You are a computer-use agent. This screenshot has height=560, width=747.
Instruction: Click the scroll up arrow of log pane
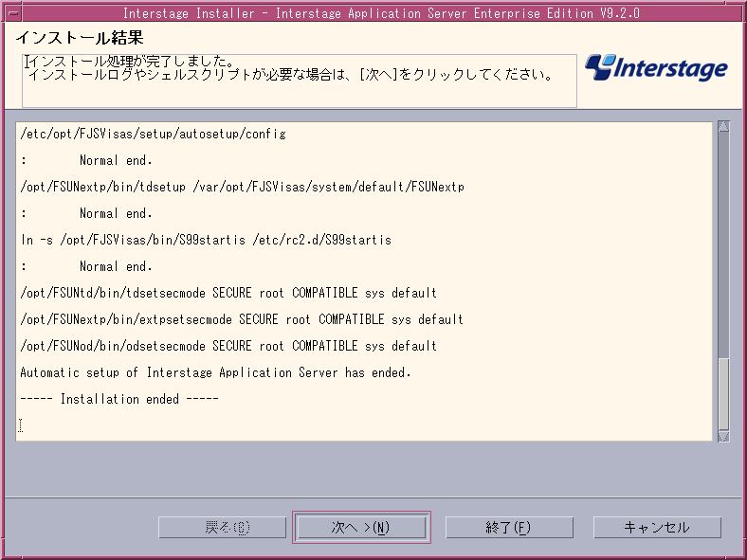pyautogui.click(x=723, y=126)
